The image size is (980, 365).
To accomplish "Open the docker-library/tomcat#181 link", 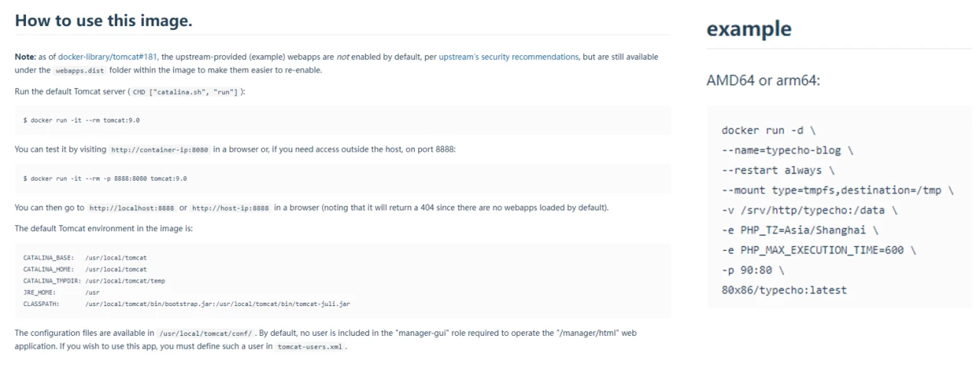I will click(109, 57).
